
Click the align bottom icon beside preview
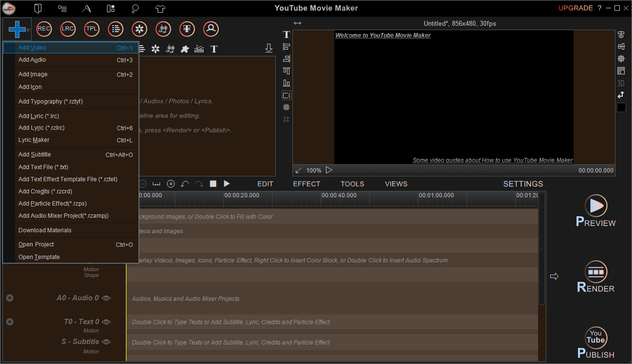coord(287,83)
